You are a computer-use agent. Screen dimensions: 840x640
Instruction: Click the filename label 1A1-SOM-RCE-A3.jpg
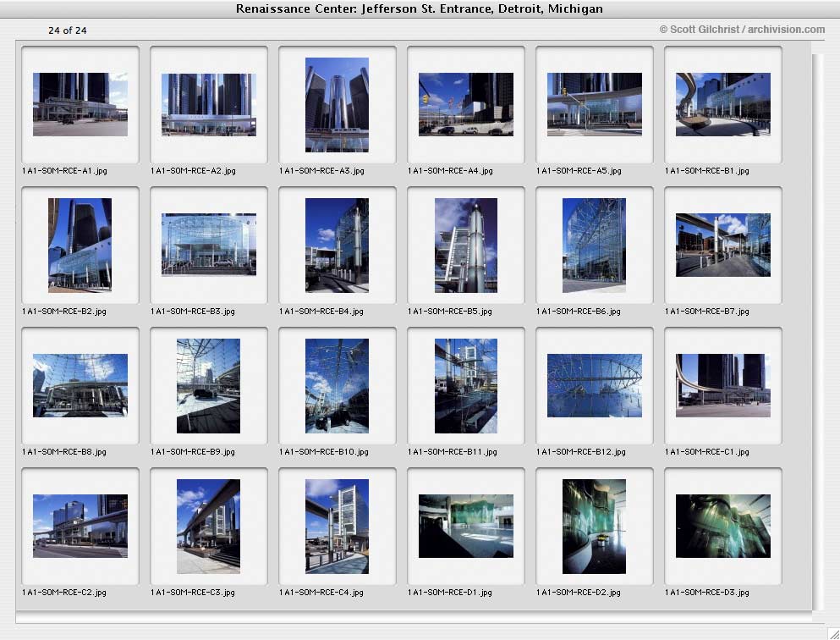click(322, 171)
